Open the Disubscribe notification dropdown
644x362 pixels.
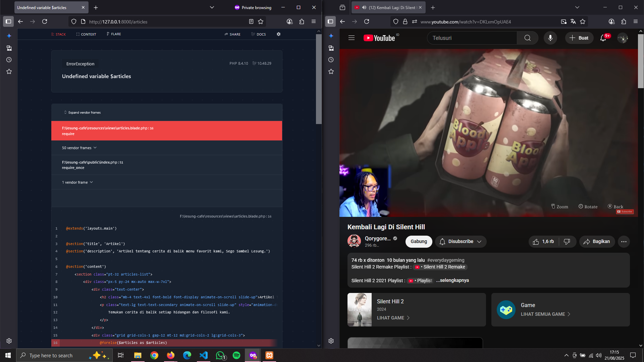[461, 242]
